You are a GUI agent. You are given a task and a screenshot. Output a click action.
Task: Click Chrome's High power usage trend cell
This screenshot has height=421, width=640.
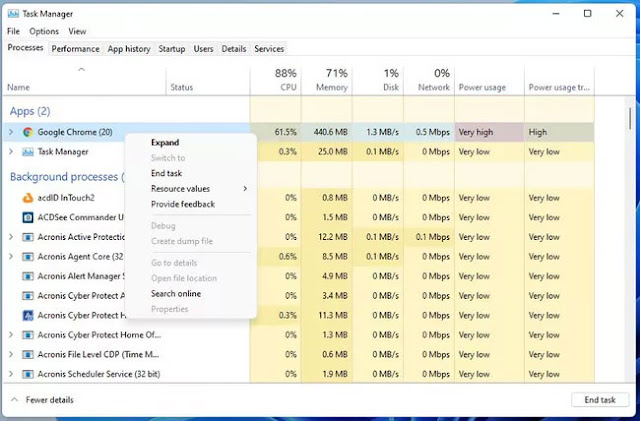559,132
